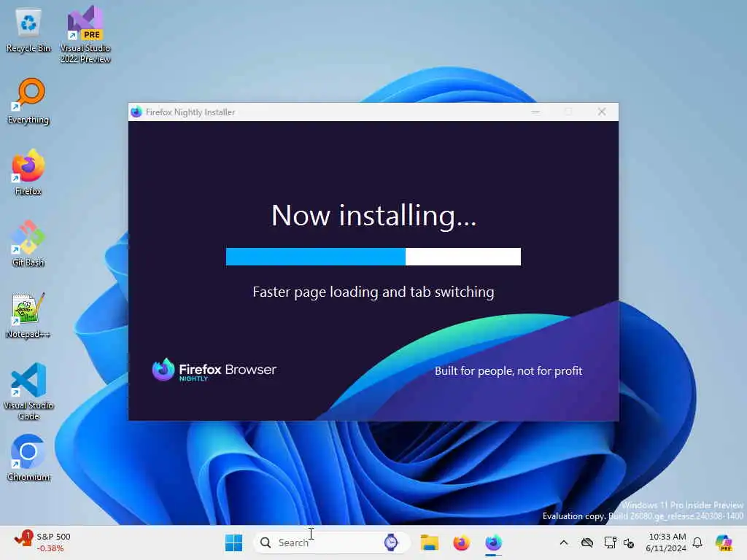
Task: Select the Git Bash desktop shortcut
Action: pos(28,244)
